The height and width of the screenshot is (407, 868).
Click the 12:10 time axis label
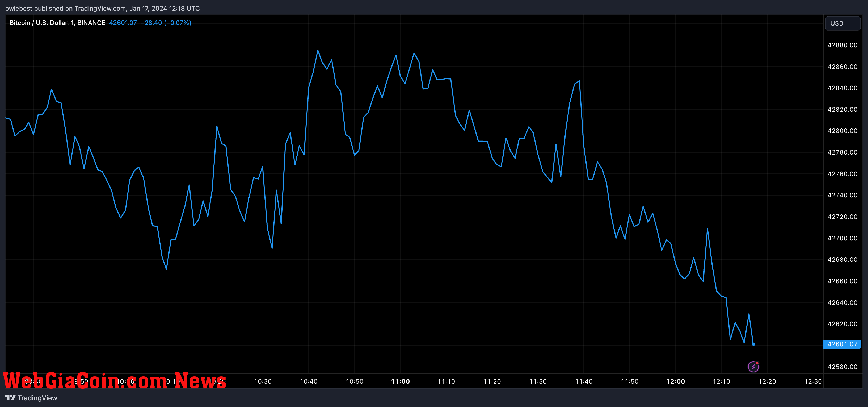(721, 381)
